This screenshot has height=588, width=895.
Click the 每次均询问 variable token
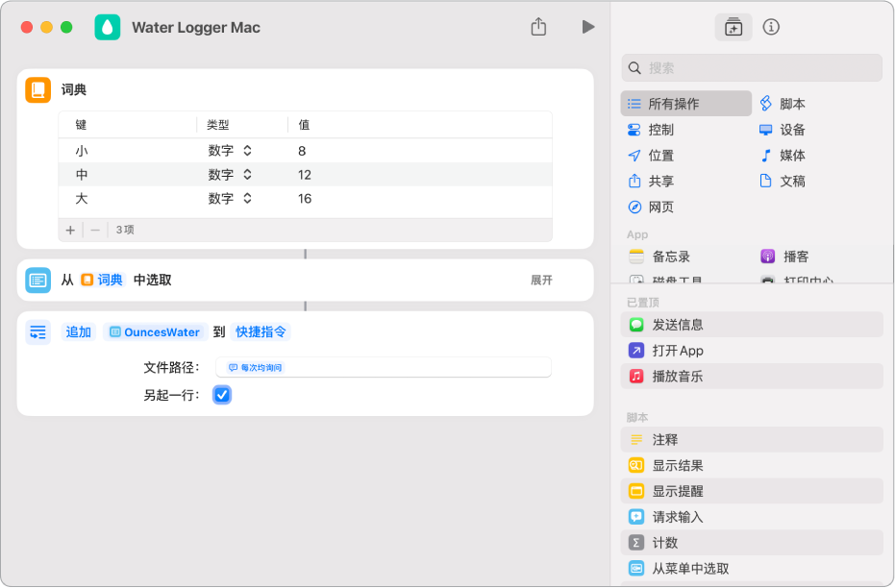pyautogui.click(x=255, y=368)
